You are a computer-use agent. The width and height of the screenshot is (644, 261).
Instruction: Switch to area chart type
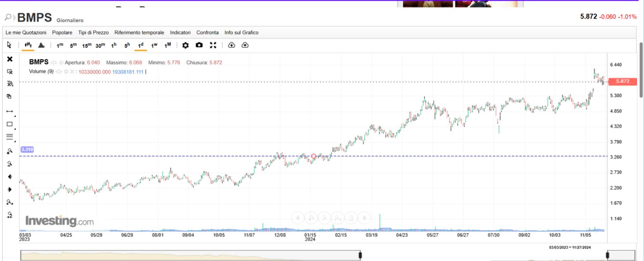point(41,45)
